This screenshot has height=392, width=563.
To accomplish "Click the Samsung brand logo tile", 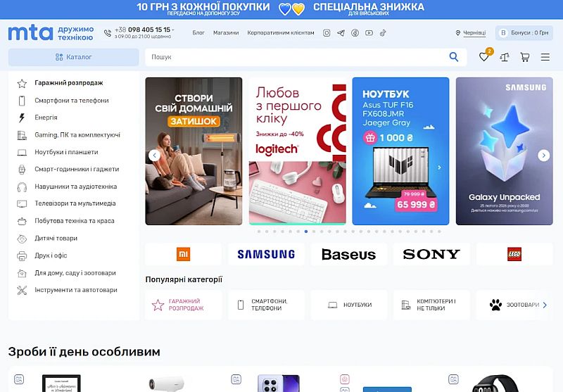I will click(266, 254).
